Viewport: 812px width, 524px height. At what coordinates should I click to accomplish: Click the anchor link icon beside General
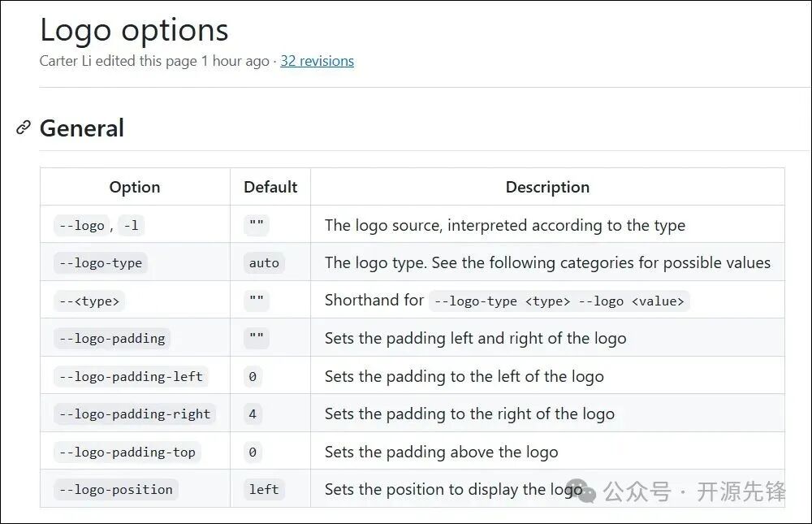tap(24, 128)
